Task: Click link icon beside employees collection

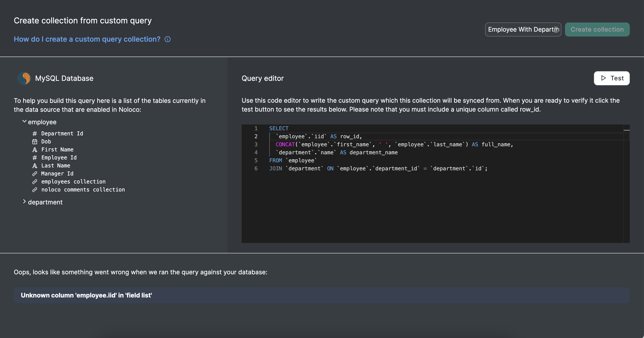Action: click(35, 182)
